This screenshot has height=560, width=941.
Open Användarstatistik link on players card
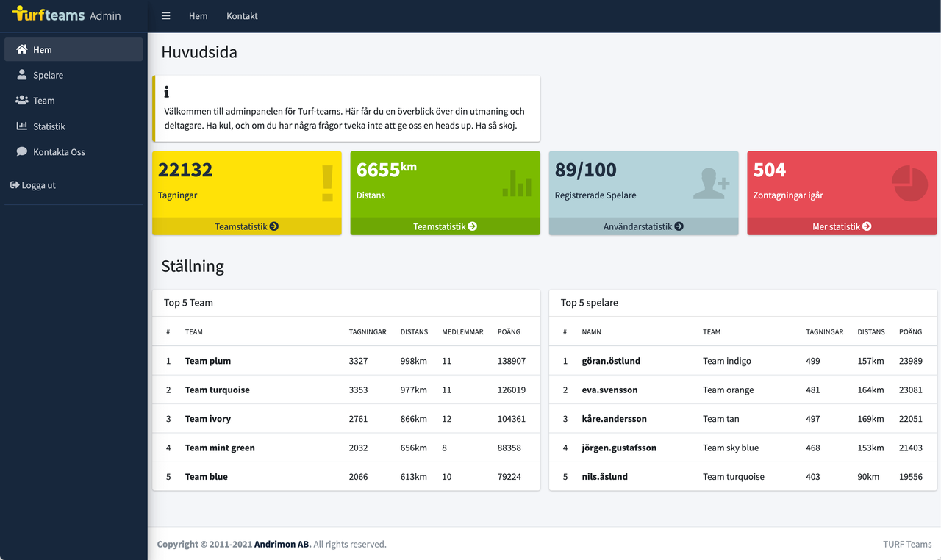(x=644, y=226)
